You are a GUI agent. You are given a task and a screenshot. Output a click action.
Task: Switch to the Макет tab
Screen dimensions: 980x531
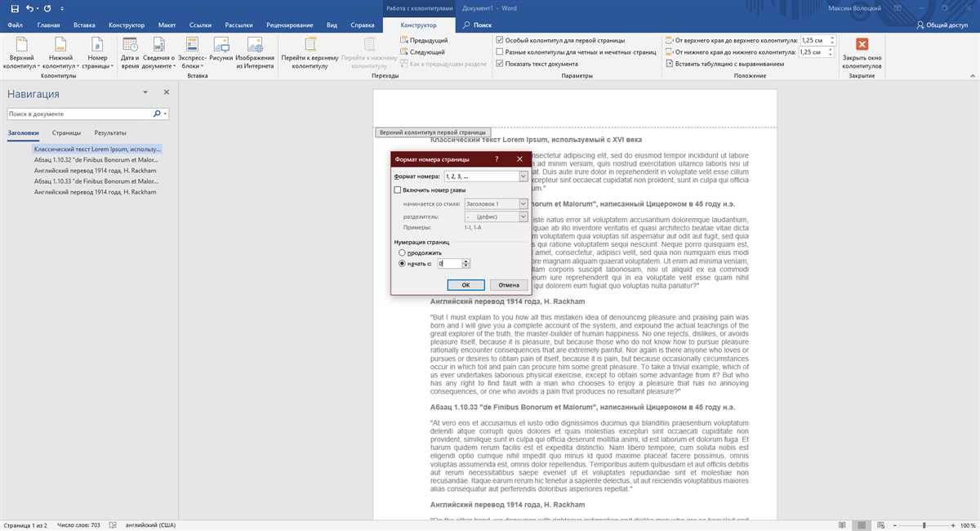167,25
